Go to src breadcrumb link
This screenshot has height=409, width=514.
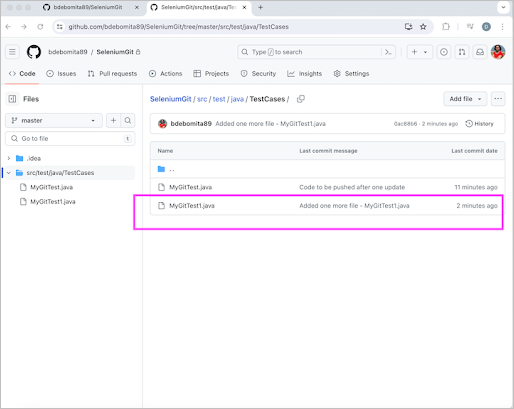pyautogui.click(x=202, y=99)
